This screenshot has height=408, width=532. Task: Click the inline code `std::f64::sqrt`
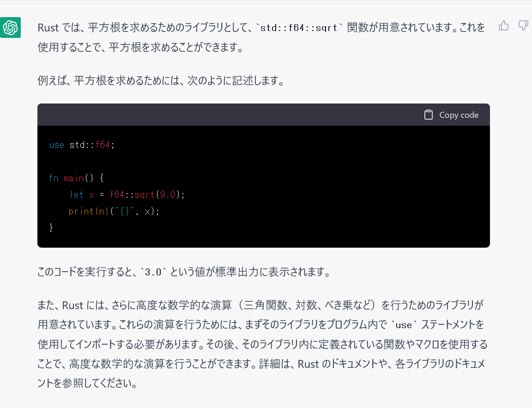point(299,28)
